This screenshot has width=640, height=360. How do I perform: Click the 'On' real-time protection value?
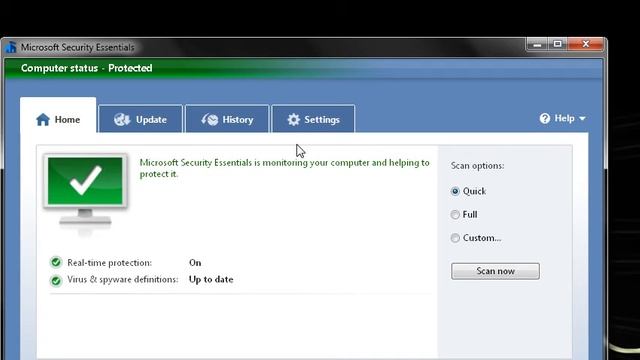coord(195,263)
